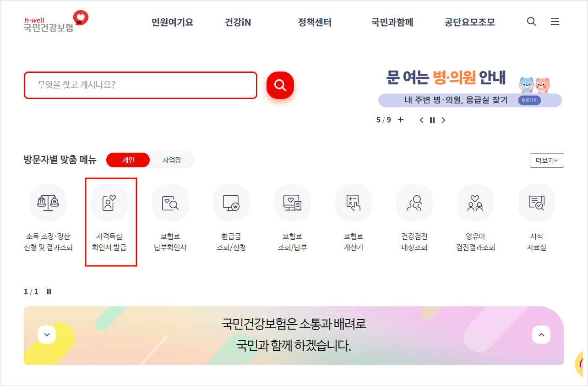The image size is (588, 386).
Task: Pause the banner carousel rotation
Action: (x=432, y=120)
